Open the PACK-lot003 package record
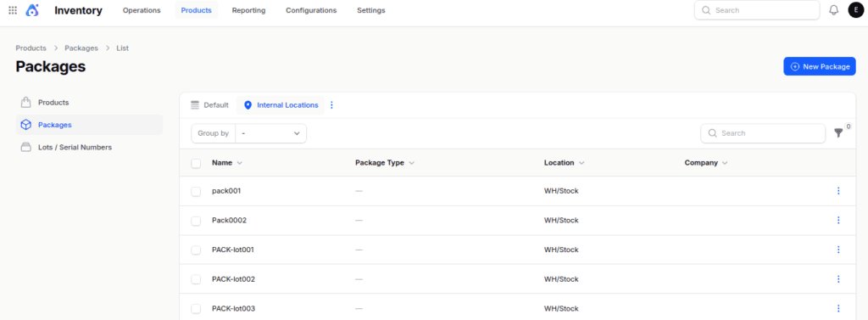 (x=234, y=308)
